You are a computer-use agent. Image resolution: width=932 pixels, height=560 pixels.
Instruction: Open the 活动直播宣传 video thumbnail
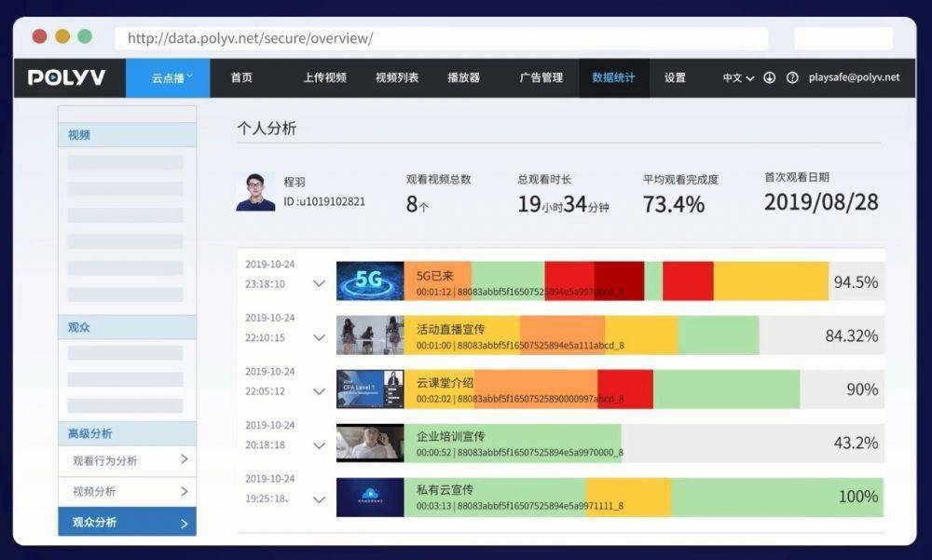370,335
